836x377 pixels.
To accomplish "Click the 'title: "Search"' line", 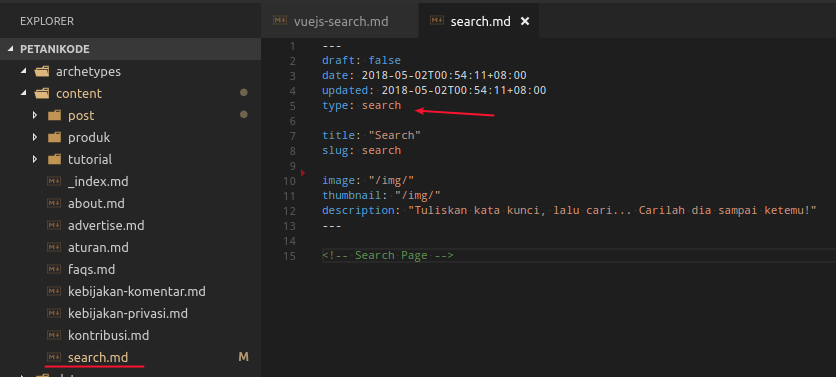I will 371,135.
